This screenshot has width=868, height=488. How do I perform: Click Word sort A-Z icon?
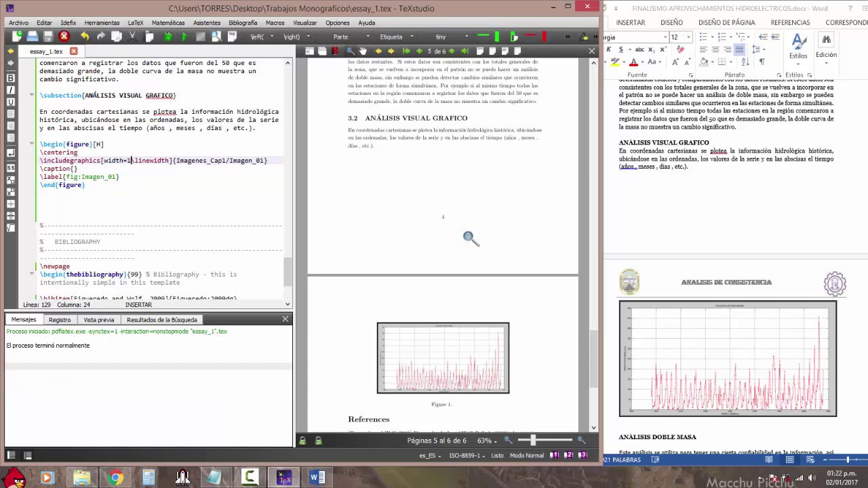(745, 62)
